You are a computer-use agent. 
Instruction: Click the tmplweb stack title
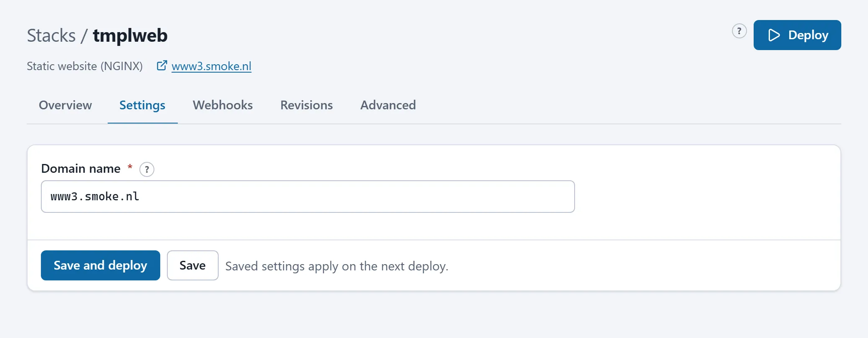click(x=130, y=35)
